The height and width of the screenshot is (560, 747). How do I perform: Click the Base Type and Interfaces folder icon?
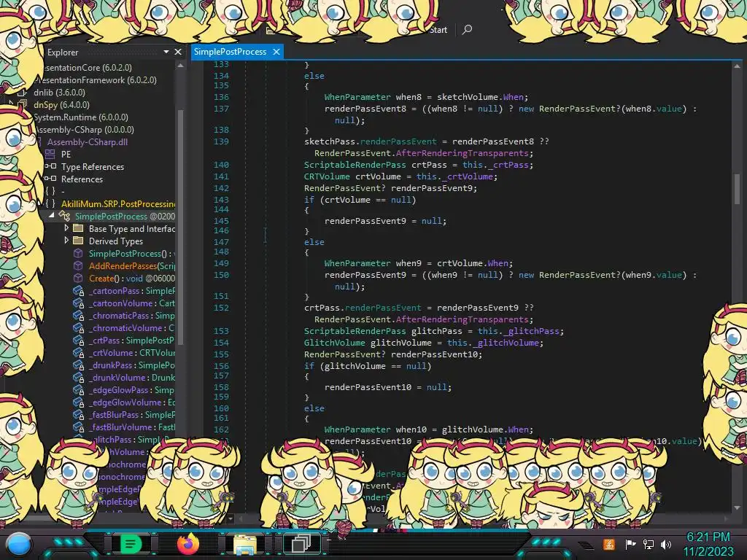(78, 228)
